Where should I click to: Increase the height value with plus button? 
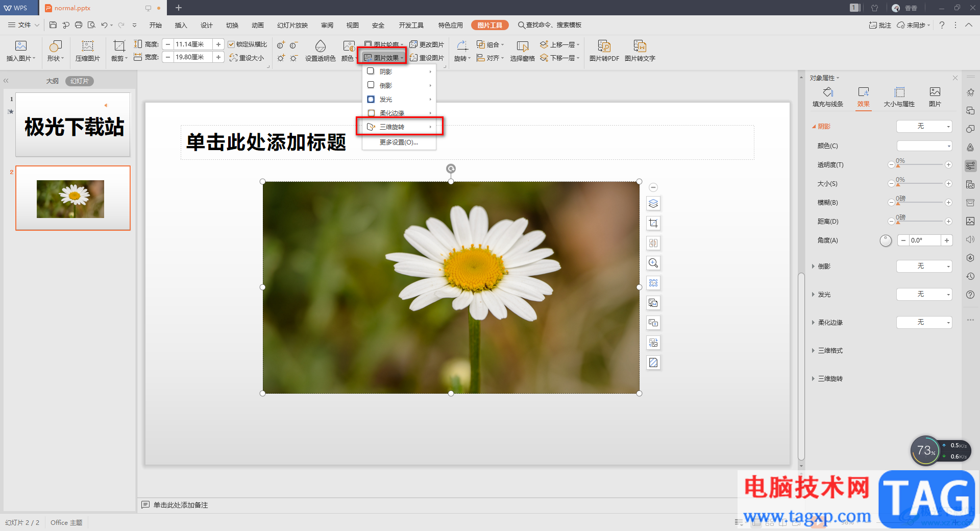(x=218, y=44)
